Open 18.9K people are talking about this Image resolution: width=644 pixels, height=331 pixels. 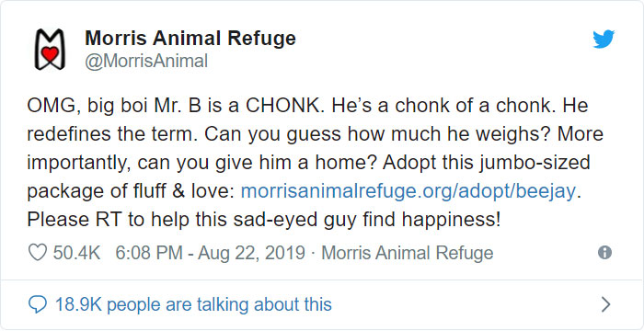pyautogui.click(x=193, y=305)
